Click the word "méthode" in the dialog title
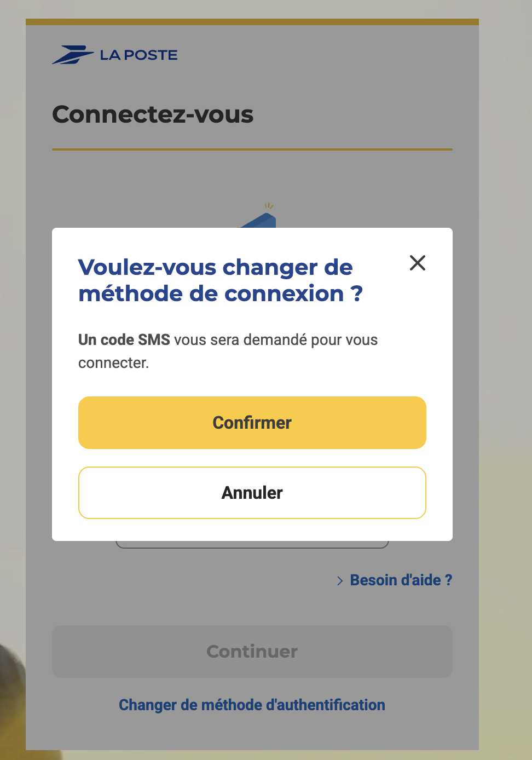The width and height of the screenshot is (532, 760). 129,294
